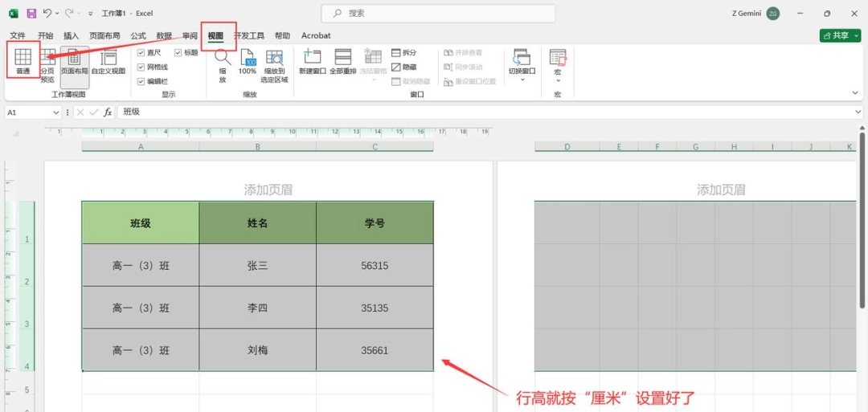This screenshot has width=868, height=412.
Task: Select column B header
Action: click(x=258, y=147)
